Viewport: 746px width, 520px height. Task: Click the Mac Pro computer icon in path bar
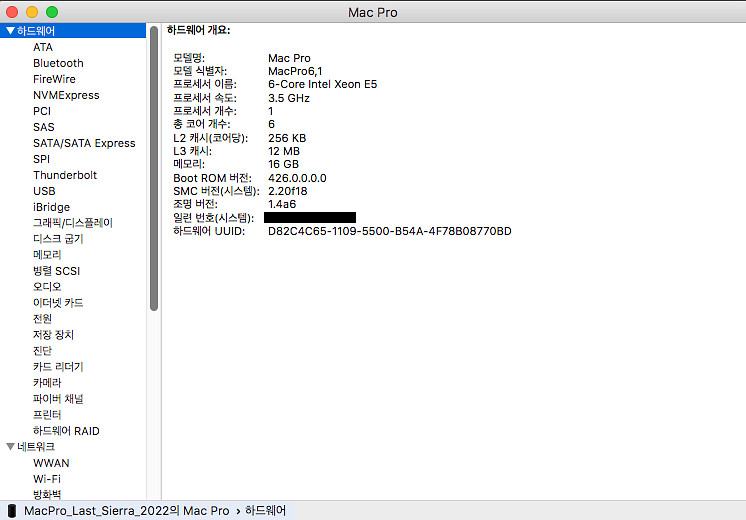(12, 511)
